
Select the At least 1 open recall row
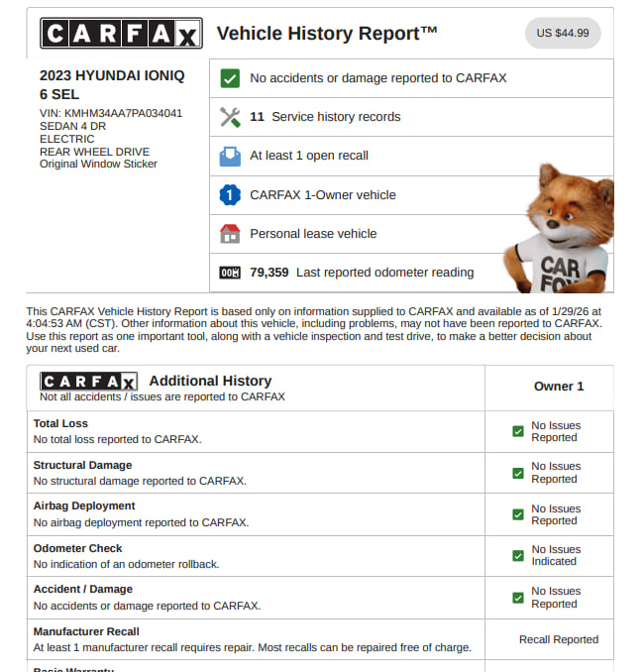click(x=309, y=156)
